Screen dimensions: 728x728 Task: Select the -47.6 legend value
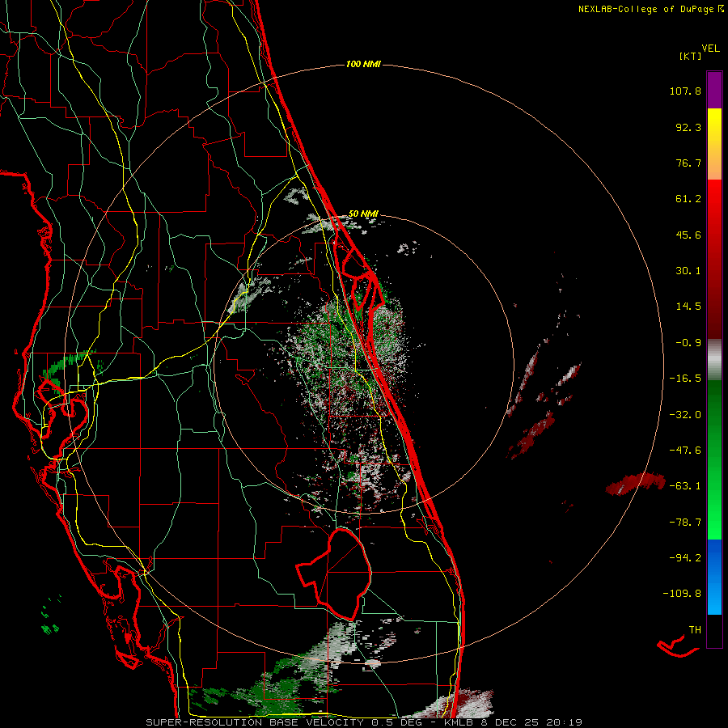[685, 451]
